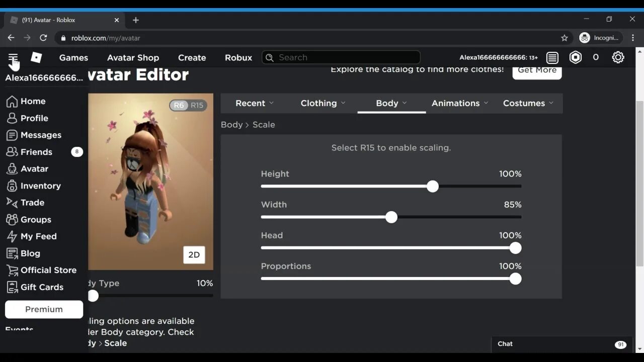Open the Chrome three-dot menu
This screenshot has width=644, height=362.
(x=633, y=38)
